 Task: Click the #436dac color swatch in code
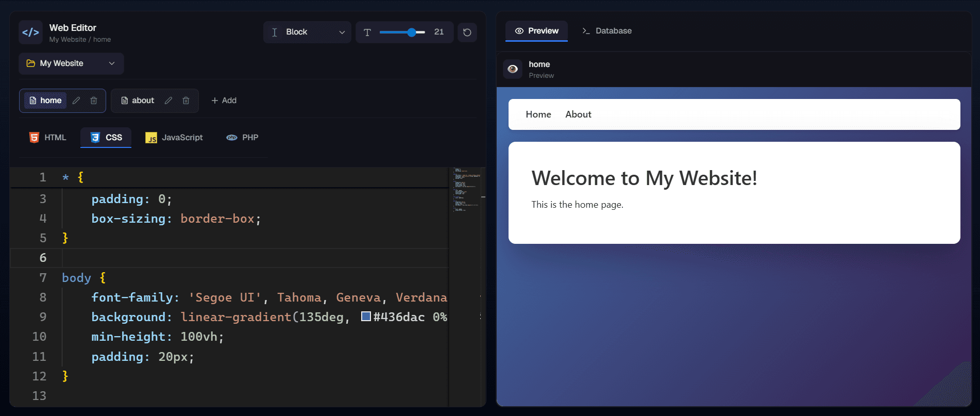[x=366, y=317]
